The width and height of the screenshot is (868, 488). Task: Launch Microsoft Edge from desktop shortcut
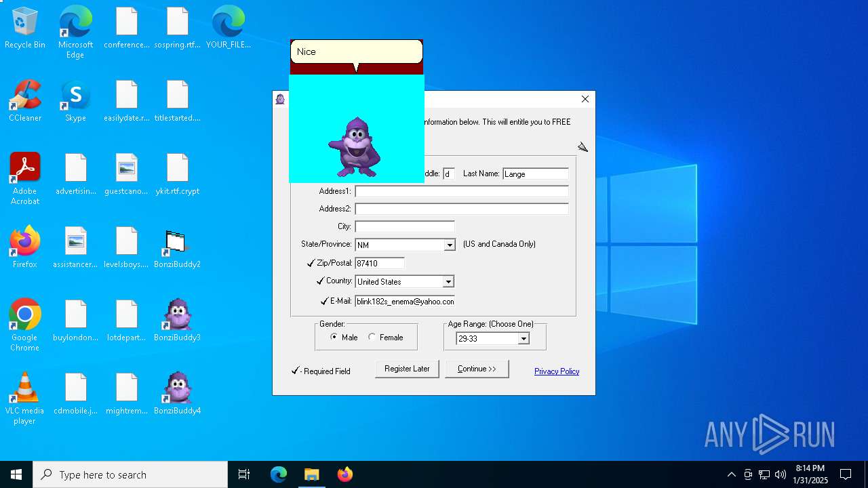(x=75, y=33)
